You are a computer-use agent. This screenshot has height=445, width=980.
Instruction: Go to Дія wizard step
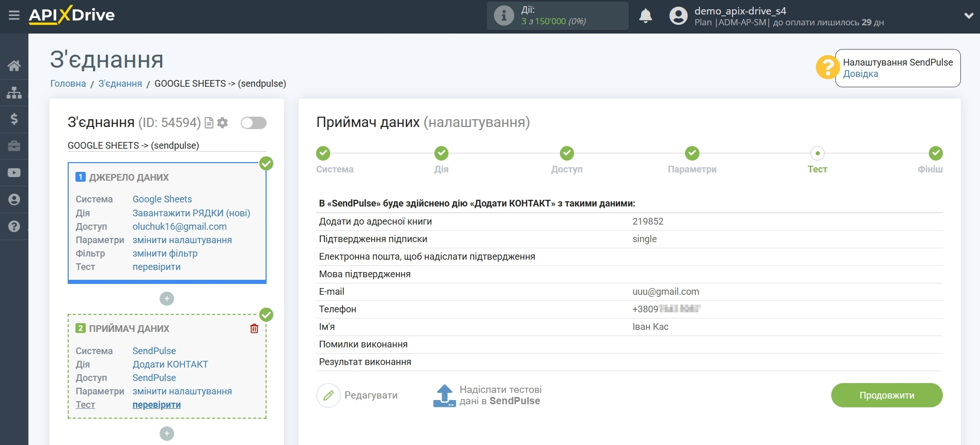coord(441,153)
